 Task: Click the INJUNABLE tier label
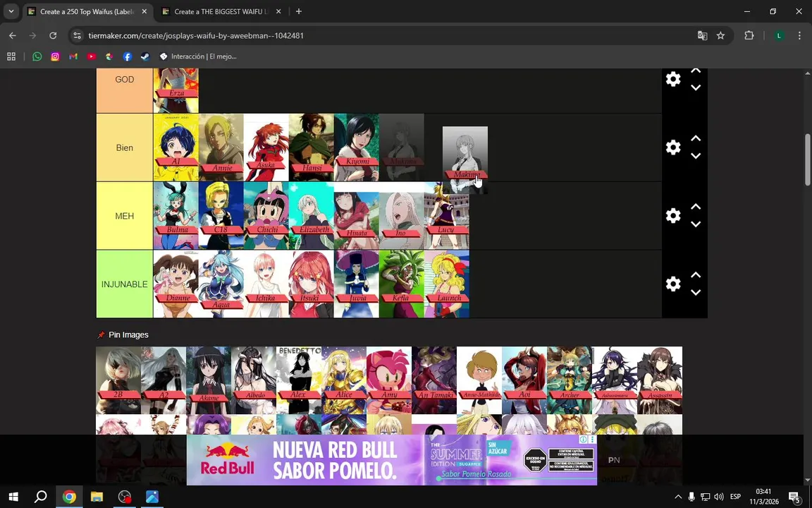(x=124, y=284)
